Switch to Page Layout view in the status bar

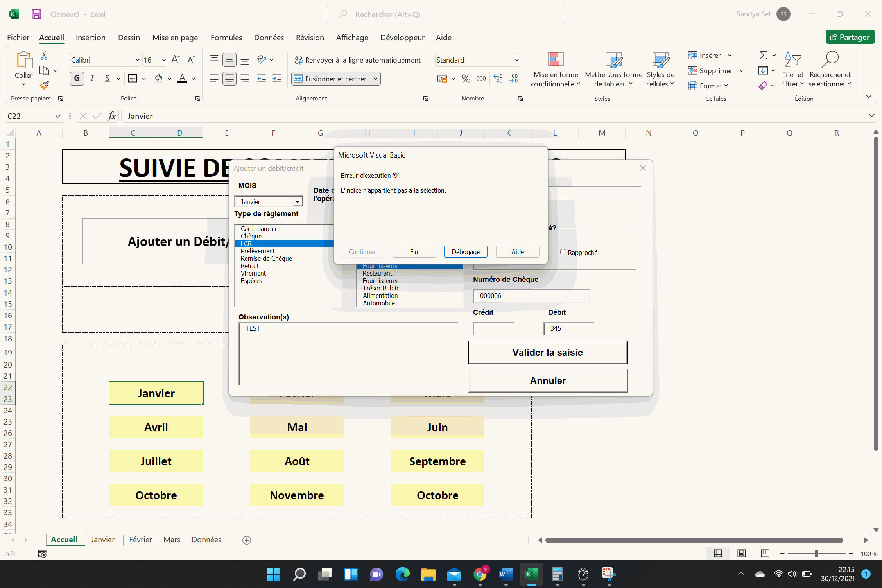click(x=741, y=553)
